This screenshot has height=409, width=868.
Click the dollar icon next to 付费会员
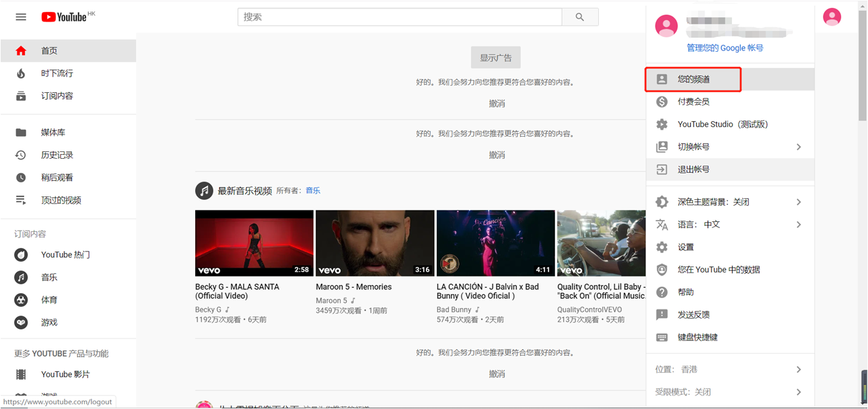click(662, 102)
